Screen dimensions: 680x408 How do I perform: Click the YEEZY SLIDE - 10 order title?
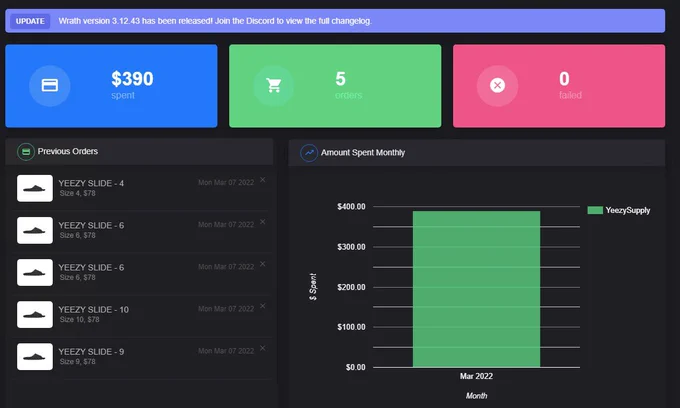tap(94, 310)
